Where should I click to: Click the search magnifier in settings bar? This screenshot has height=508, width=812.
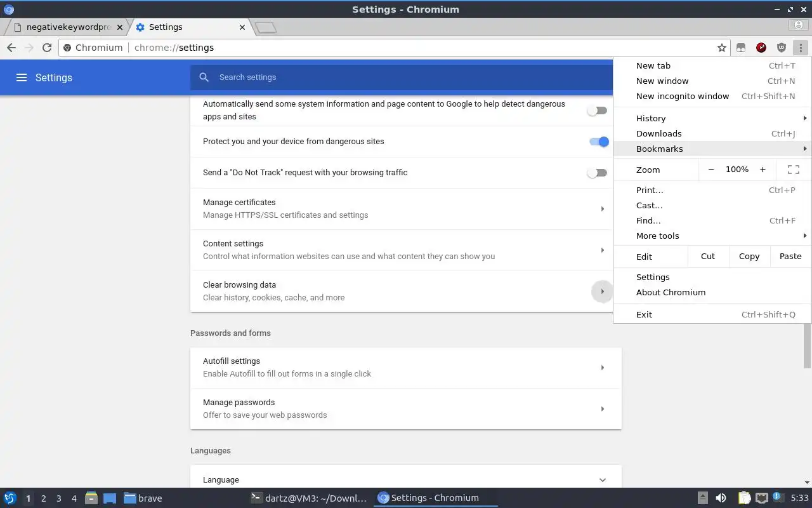coord(204,77)
